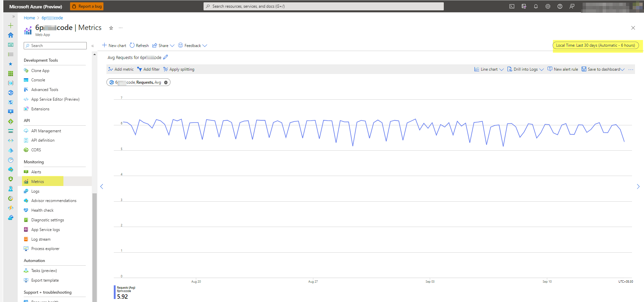Open the Share dropdown
Screen dimensions: 644x302
tap(163, 46)
